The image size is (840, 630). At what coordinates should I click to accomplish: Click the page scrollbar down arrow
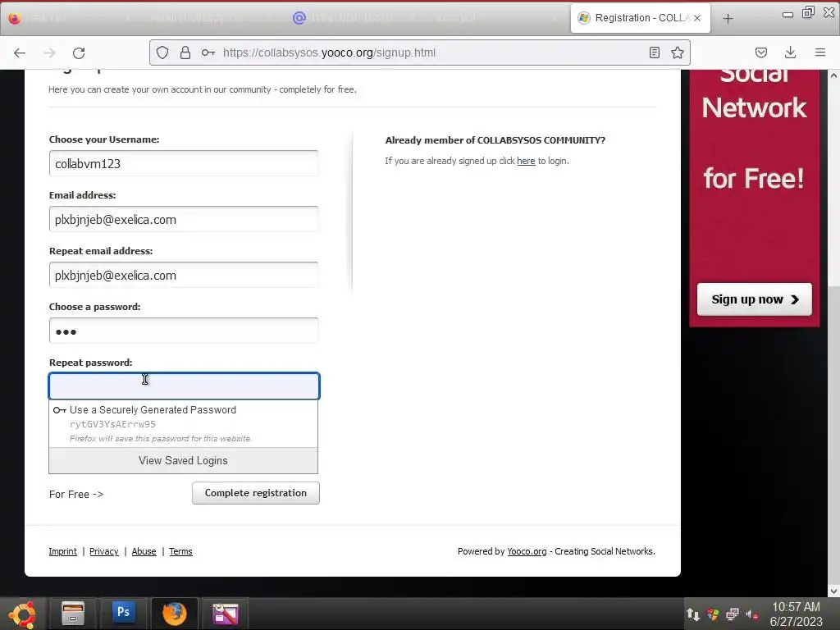pyautogui.click(x=833, y=591)
